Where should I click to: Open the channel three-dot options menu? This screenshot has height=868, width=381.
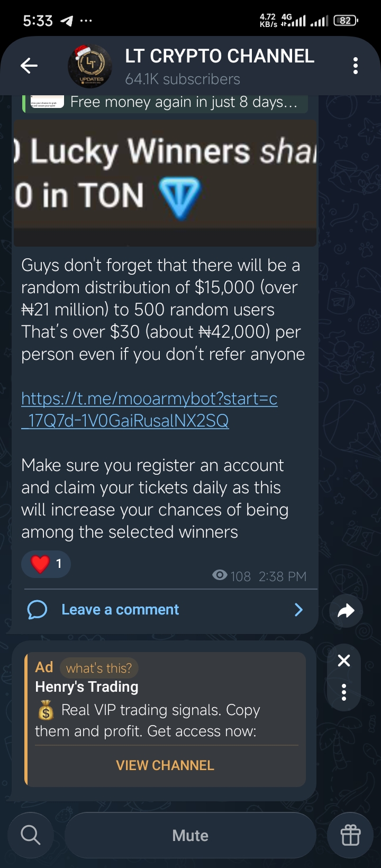tap(356, 66)
